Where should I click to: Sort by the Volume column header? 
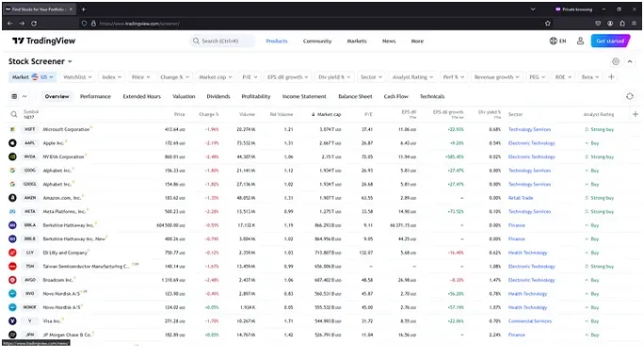point(247,114)
